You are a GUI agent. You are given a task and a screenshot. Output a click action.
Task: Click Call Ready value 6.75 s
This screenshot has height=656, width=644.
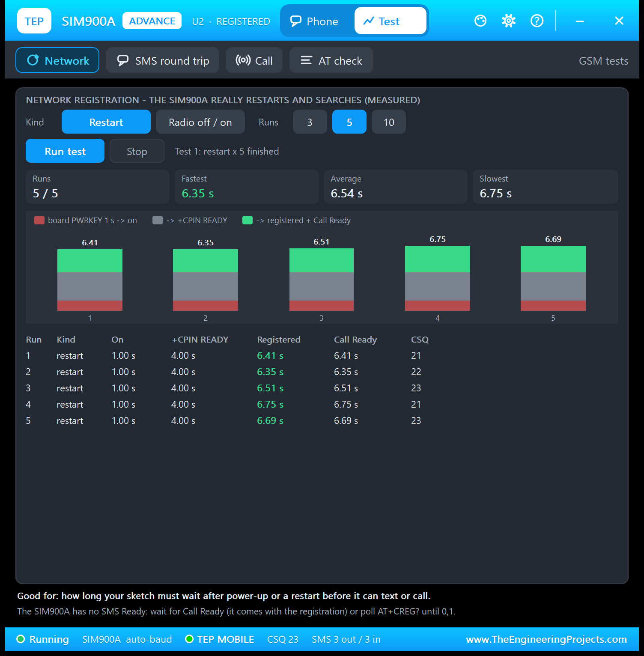(x=346, y=404)
